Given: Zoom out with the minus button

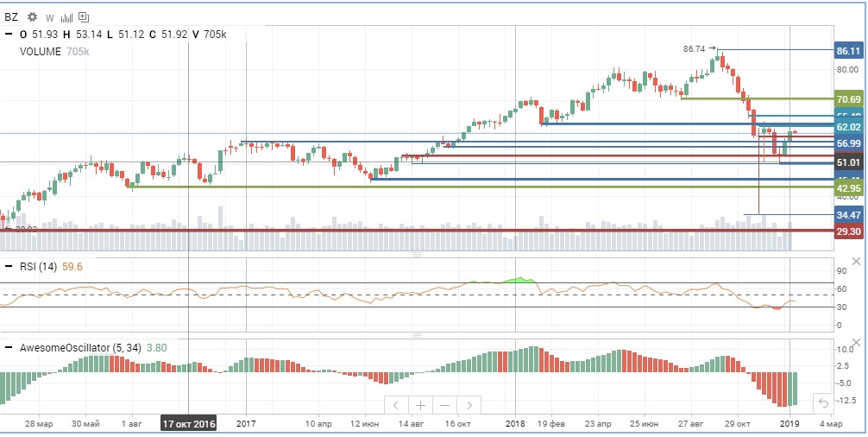Looking at the screenshot, I should (x=445, y=405).
